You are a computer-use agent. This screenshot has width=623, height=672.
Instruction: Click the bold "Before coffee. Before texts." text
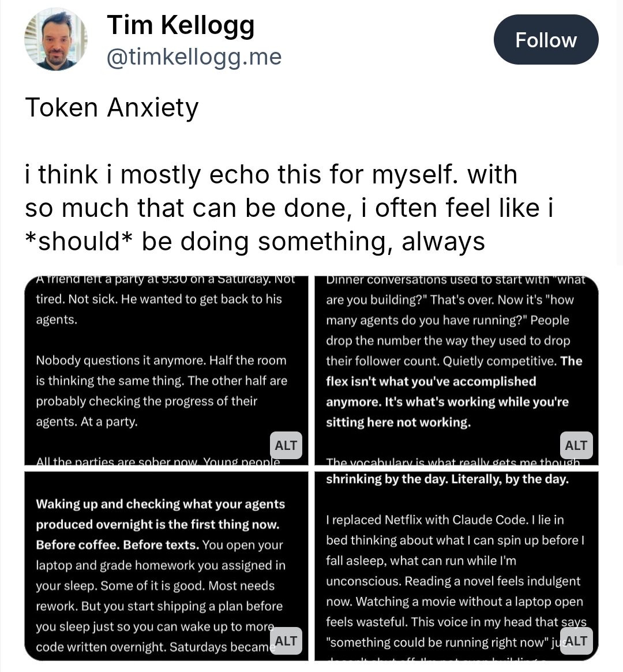coord(117,545)
